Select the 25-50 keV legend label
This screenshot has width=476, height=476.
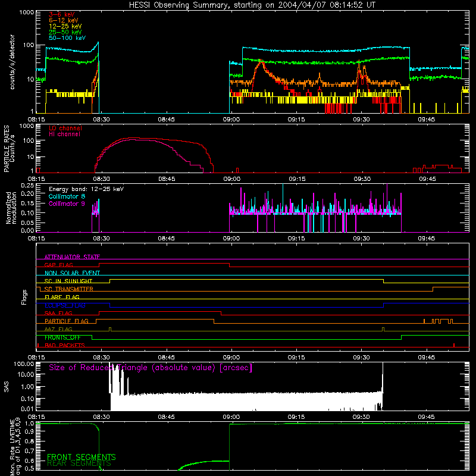pyautogui.click(x=65, y=32)
